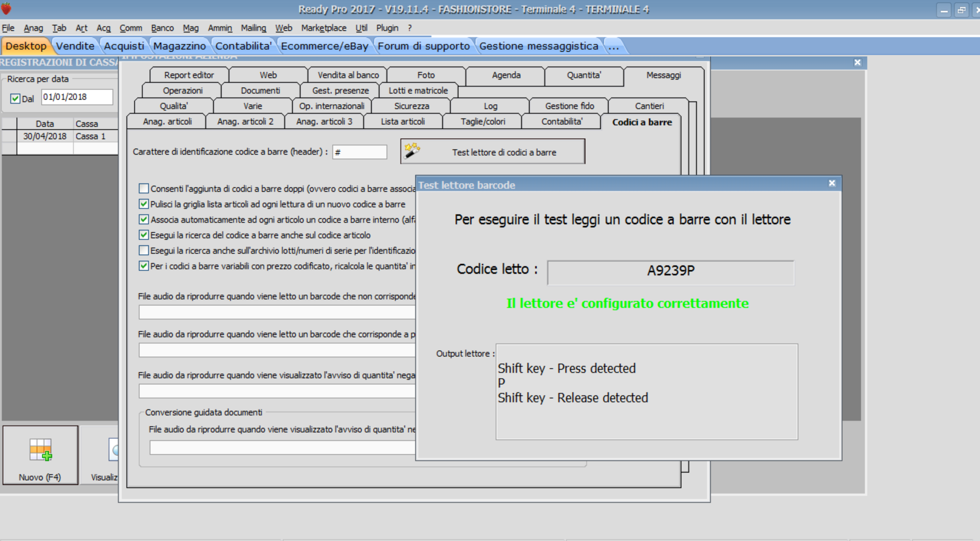
Task: Click the Cassa 1 cell
Action: click(x=95, y=136)
